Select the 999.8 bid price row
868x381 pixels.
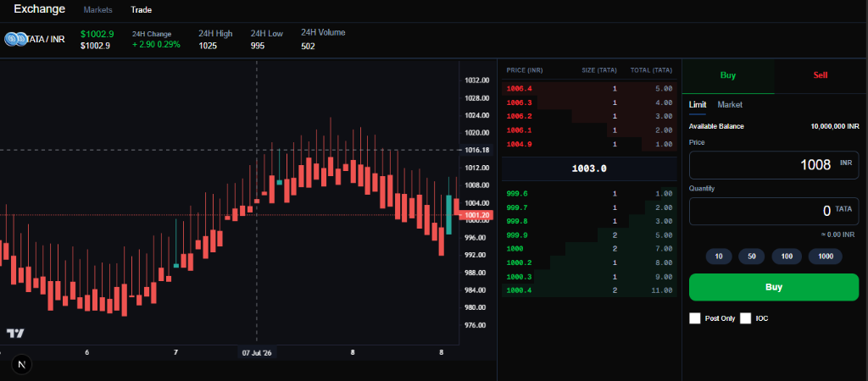[x=589, y=221]
